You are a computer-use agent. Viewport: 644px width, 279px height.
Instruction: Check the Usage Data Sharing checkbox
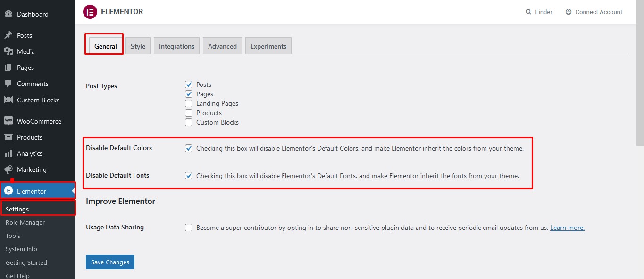189,228
